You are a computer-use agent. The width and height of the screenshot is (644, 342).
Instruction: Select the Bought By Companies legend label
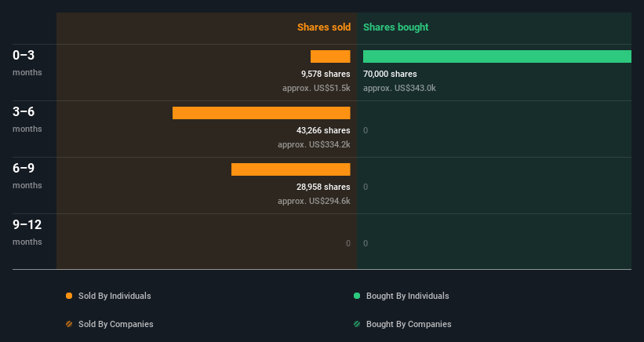click(x=409, y=324)
